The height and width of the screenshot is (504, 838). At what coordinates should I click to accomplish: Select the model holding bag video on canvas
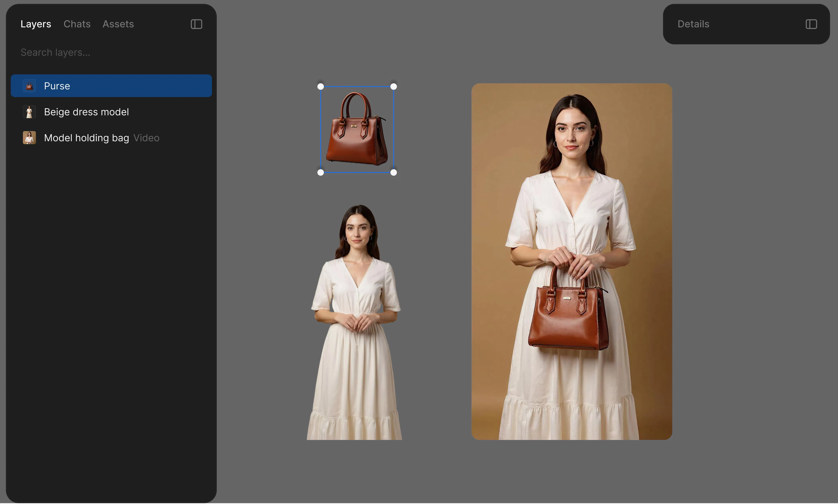tap(572, 261)
